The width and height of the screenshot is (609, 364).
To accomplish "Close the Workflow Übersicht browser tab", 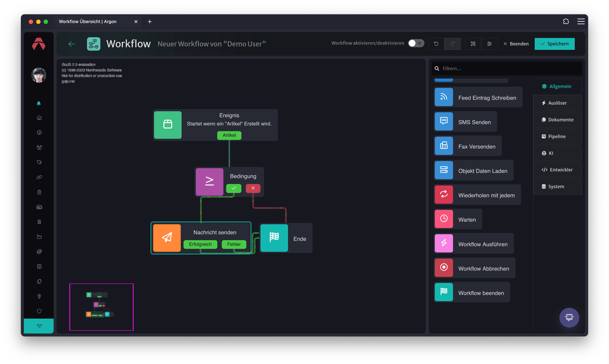I will [x=136, y=22].
